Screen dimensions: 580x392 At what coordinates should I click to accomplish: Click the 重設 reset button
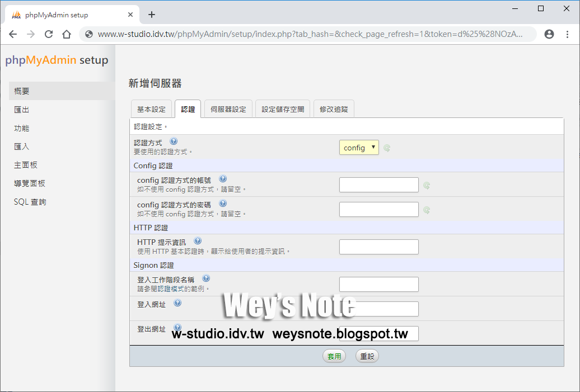point(367,356)
